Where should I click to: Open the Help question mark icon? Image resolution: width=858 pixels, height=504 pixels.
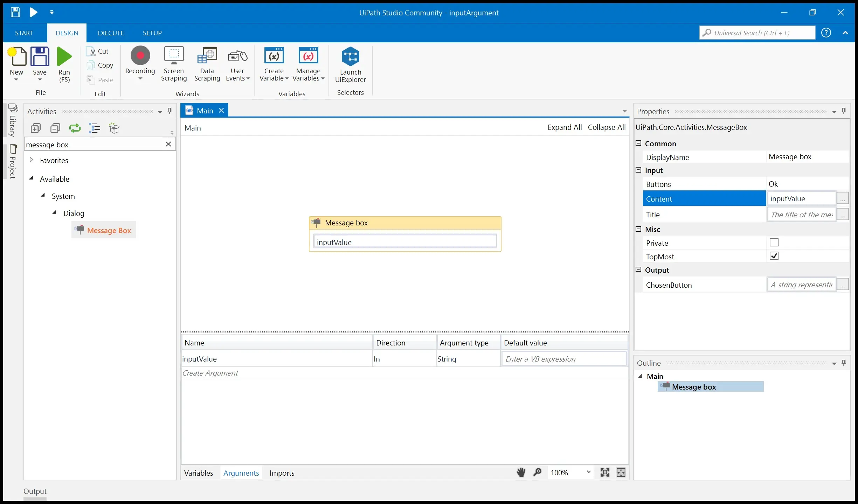[x=826, y=33]
